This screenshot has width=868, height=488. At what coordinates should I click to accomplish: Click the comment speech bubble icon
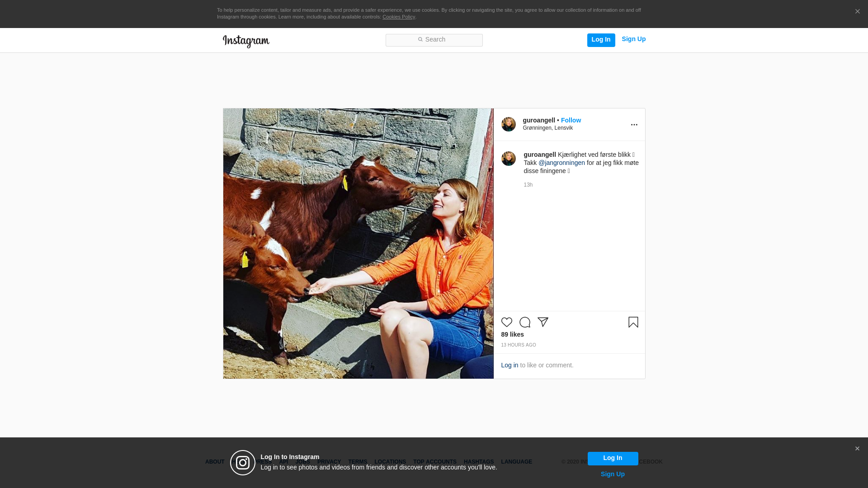(x=525, y=322)
